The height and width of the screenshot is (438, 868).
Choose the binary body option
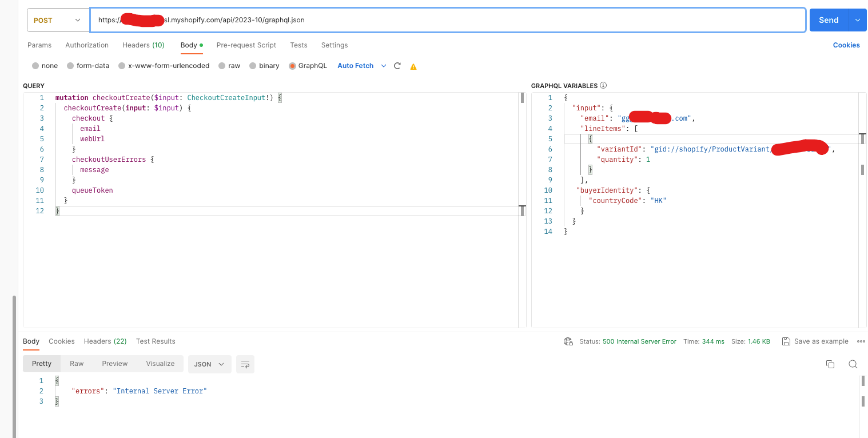[253, 66]
